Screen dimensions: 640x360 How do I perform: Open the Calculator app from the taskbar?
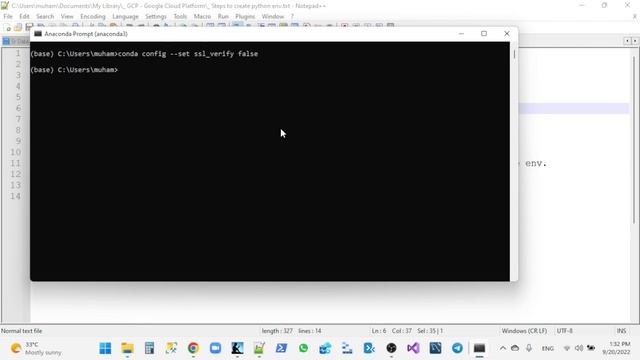coord(149,348)
